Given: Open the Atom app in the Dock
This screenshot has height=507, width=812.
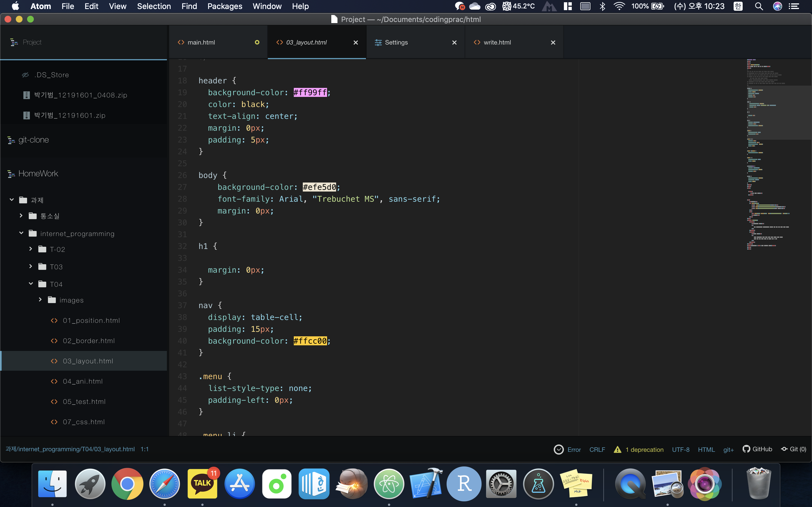Looking at the screenshot, I should pyautogui.click(x=389, y=484).
